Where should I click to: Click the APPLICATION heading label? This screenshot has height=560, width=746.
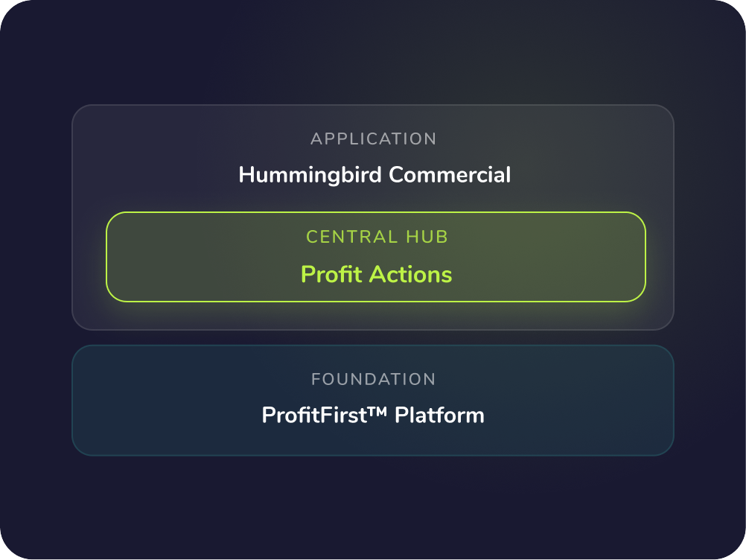tap(374, 139)
